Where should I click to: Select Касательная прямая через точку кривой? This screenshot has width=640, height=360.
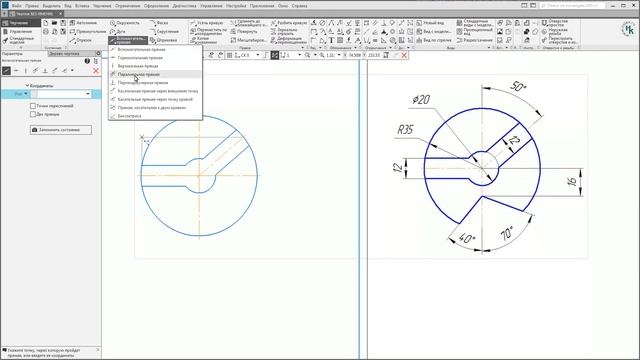pyautogui.click(x=155, y=99)
